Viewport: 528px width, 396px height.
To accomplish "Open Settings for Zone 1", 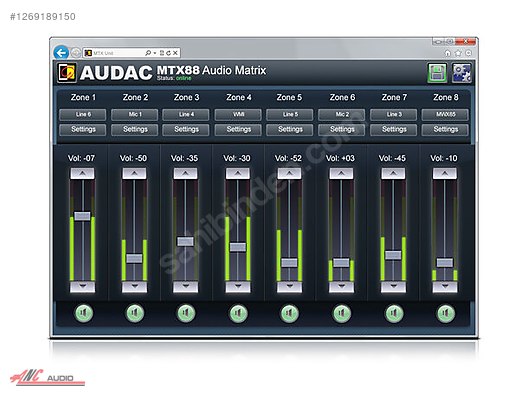I will coord(83,130).
